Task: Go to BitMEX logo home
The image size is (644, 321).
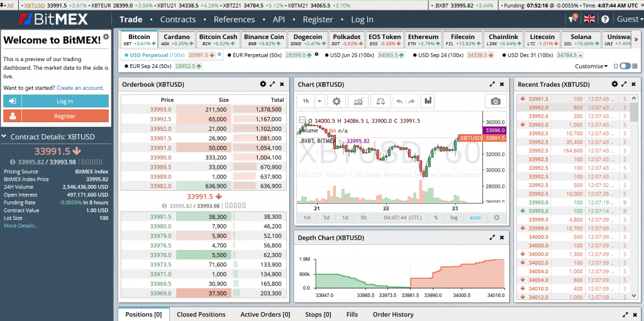Action: coord(53,19)
